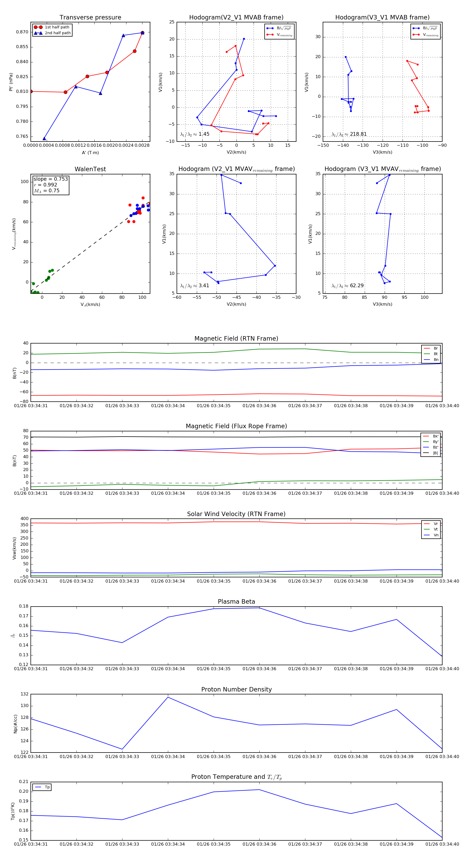The height and width of the screenshot is (868, 473).
Task: Click the blue B legend entry in V2_V1 MVAB hodogram
Action: (279, 28)
